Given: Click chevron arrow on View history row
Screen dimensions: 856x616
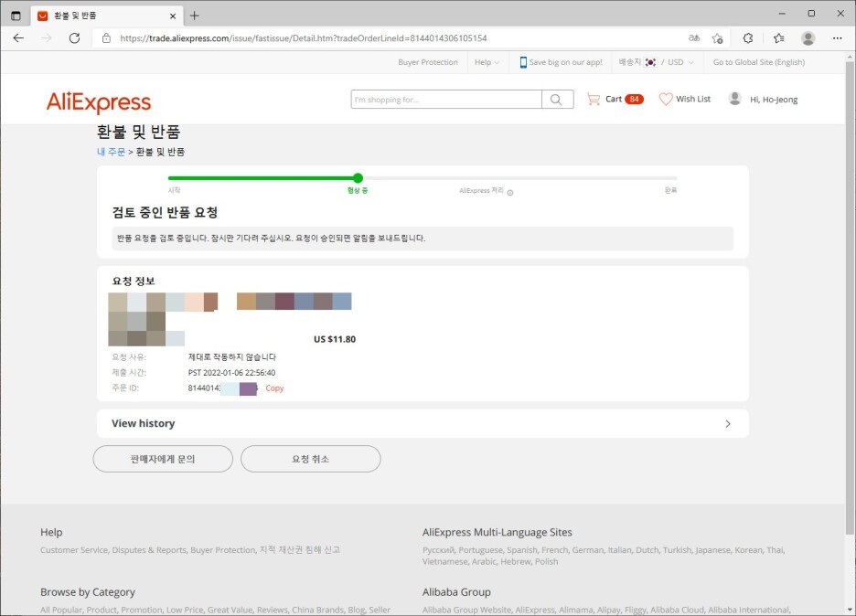Looking at the screenshot, I should (728, 423).
